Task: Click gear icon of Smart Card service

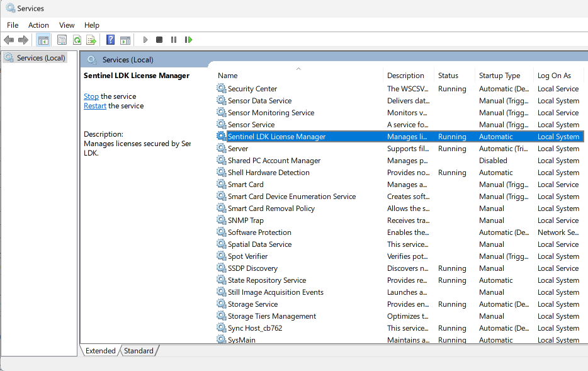Action: pos(221,185)
